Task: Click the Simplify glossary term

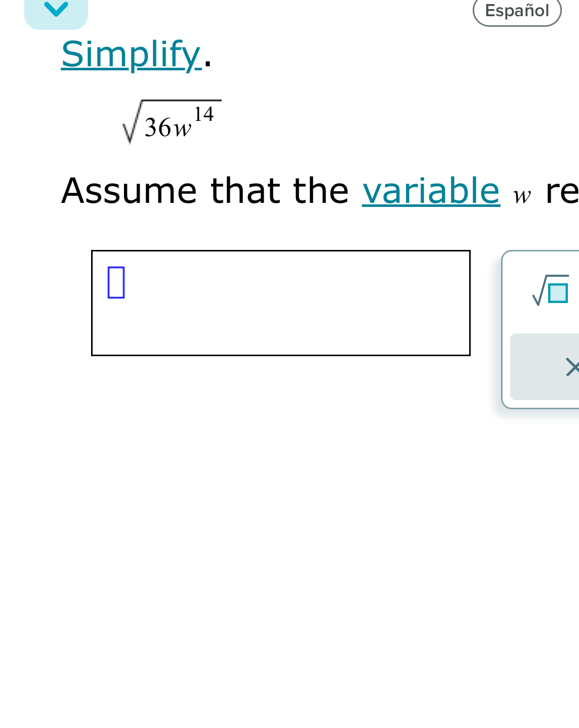Action: (x=130, y=54)
